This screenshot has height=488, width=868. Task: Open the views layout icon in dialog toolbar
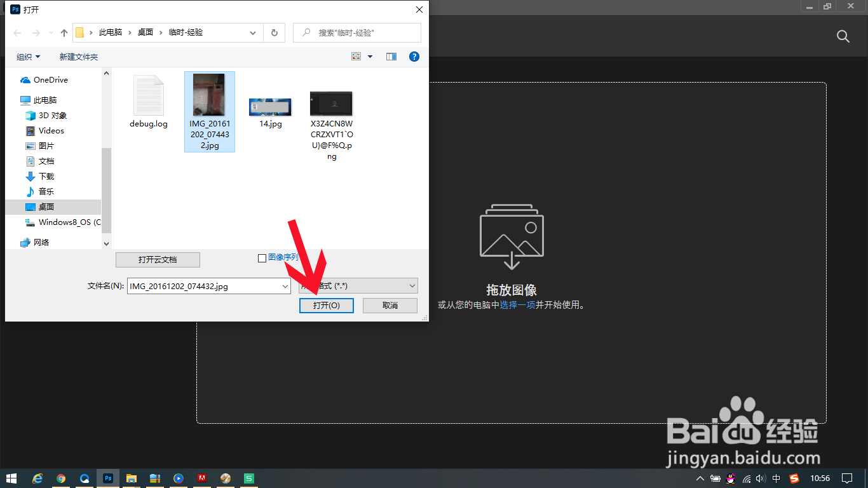[x=356, y=56]
